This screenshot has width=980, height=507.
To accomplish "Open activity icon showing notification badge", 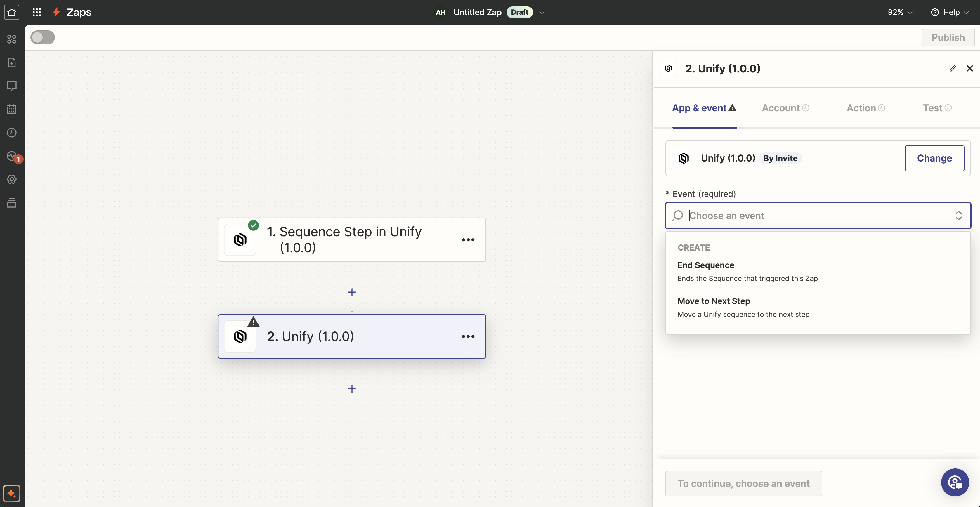I will tap(12, 156).
